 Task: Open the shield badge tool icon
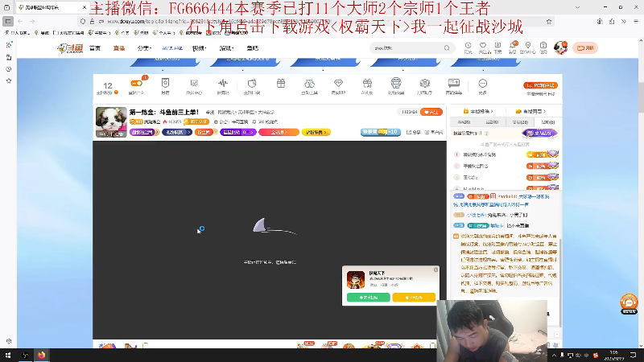pos(165,84)
